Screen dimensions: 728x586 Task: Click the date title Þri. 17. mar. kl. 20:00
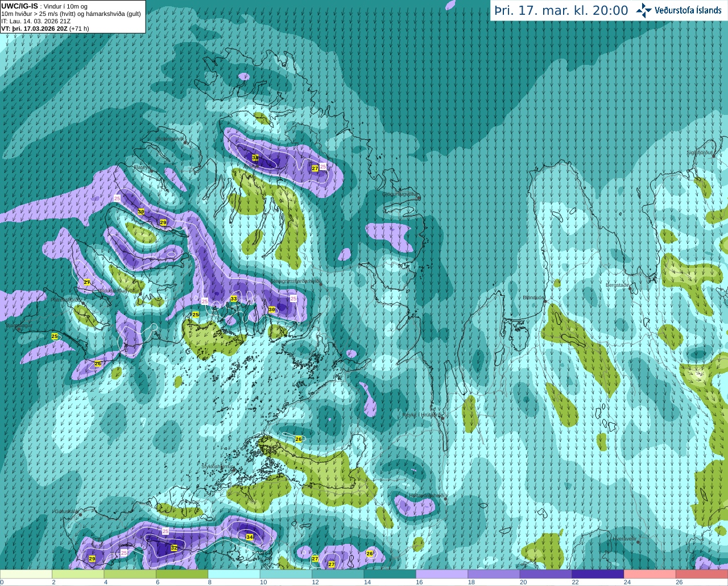pos(561,11)
